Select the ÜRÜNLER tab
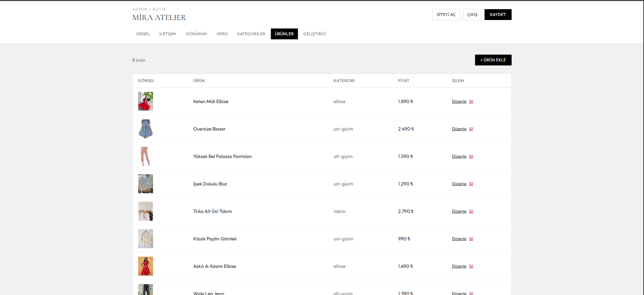644x295 pixels. tap(284, 34)
